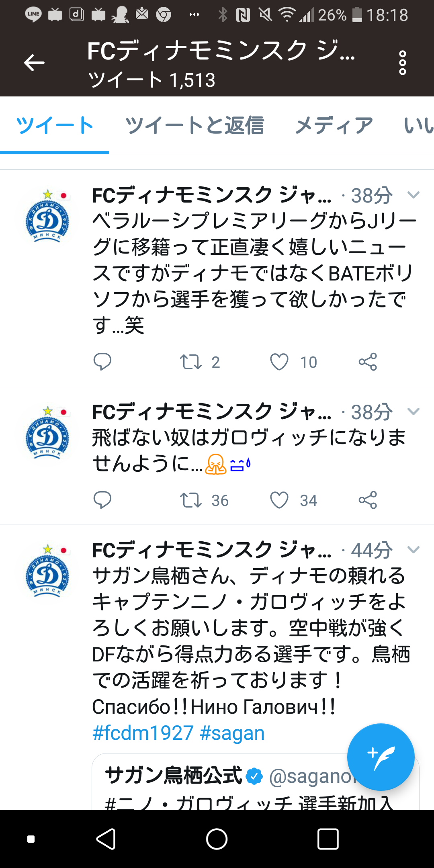
Task: Switch to the ツイートと返信 tab
Action: point(194,125)
